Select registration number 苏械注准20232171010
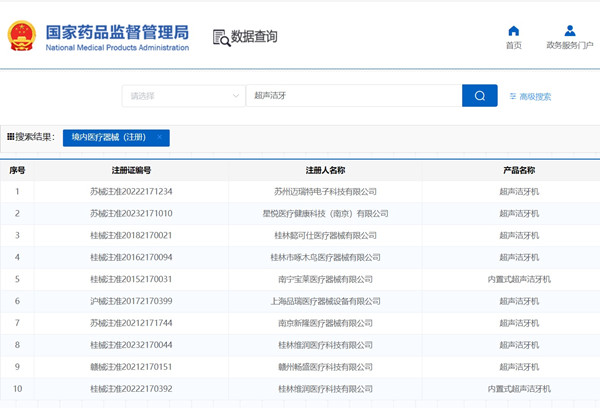Viewport: 600px width, 408px height. [131, 213]
